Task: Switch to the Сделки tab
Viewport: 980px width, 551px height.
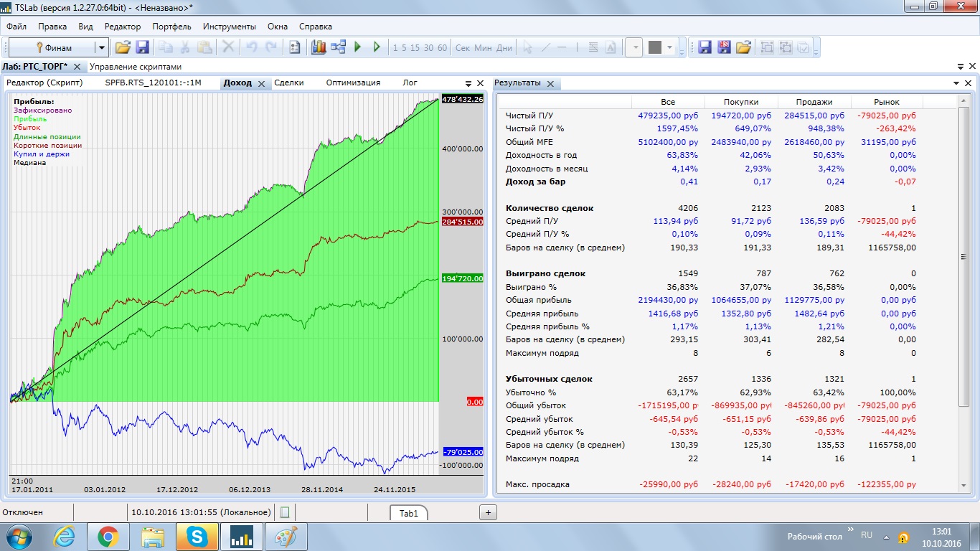Action: (x=288, y=83)
